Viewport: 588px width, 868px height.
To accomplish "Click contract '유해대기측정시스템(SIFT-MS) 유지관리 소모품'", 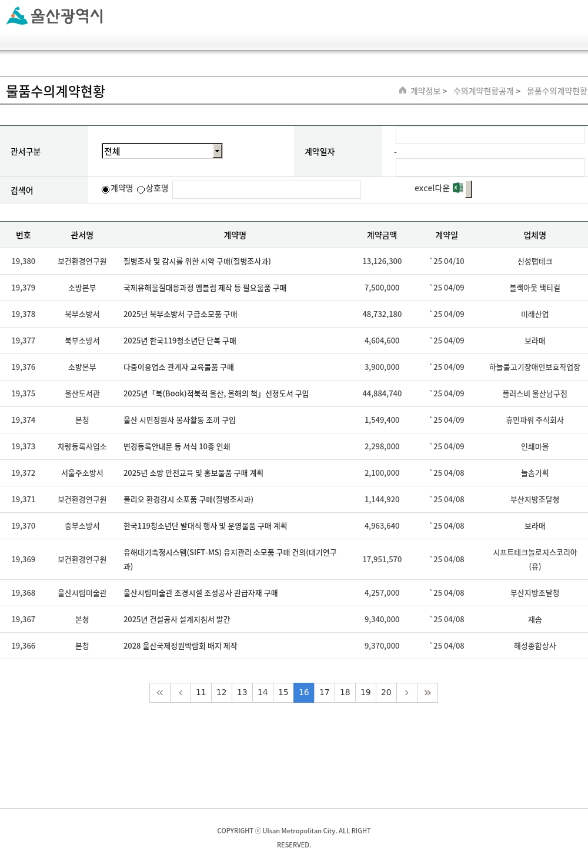I will click(230, 559).
